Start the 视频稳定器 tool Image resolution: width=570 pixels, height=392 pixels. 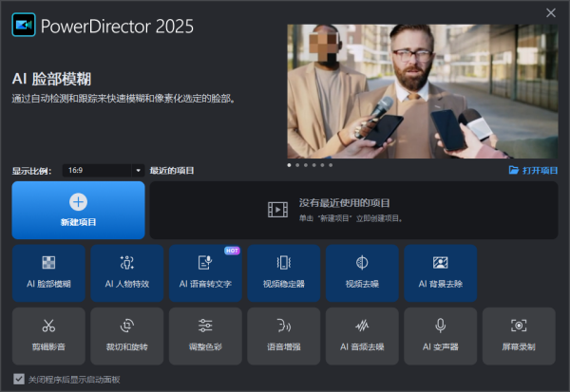(x=283, y=273)
